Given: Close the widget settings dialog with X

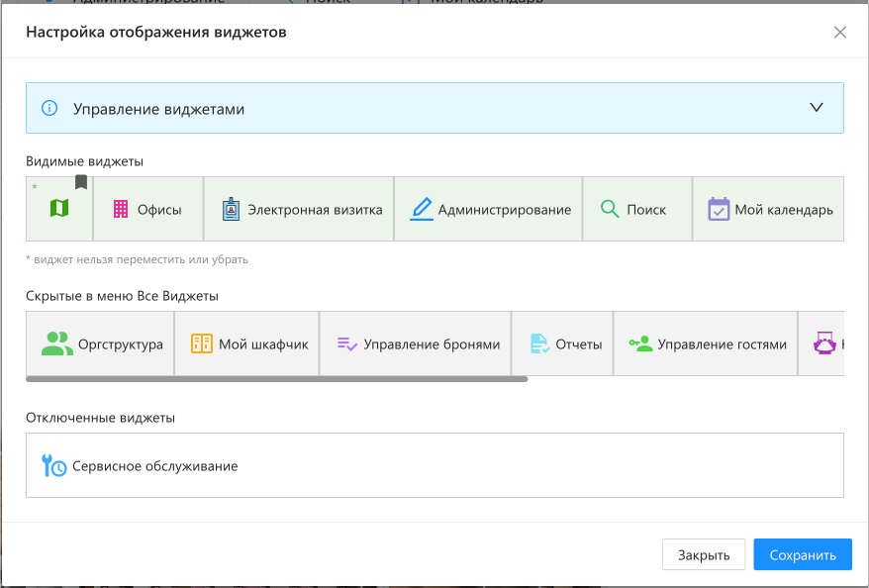Looking at the screenshot, I should pos(840,32).
